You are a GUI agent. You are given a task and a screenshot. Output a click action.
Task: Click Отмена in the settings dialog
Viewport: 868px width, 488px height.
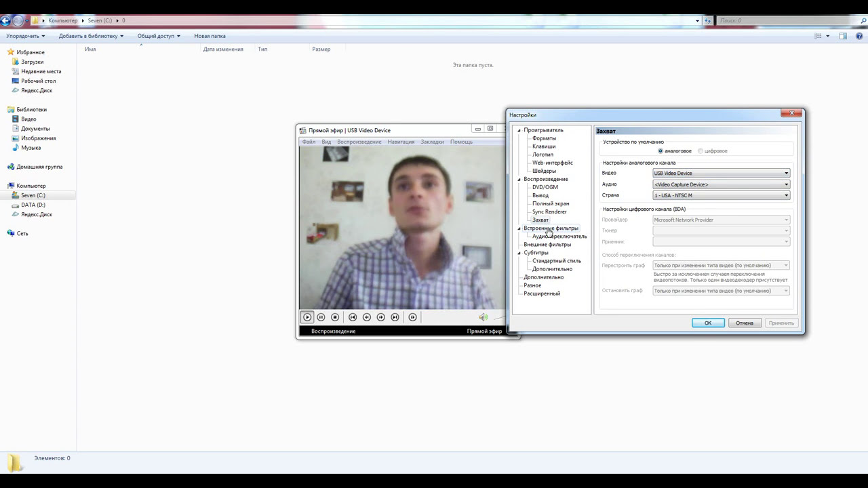(745, 323)
